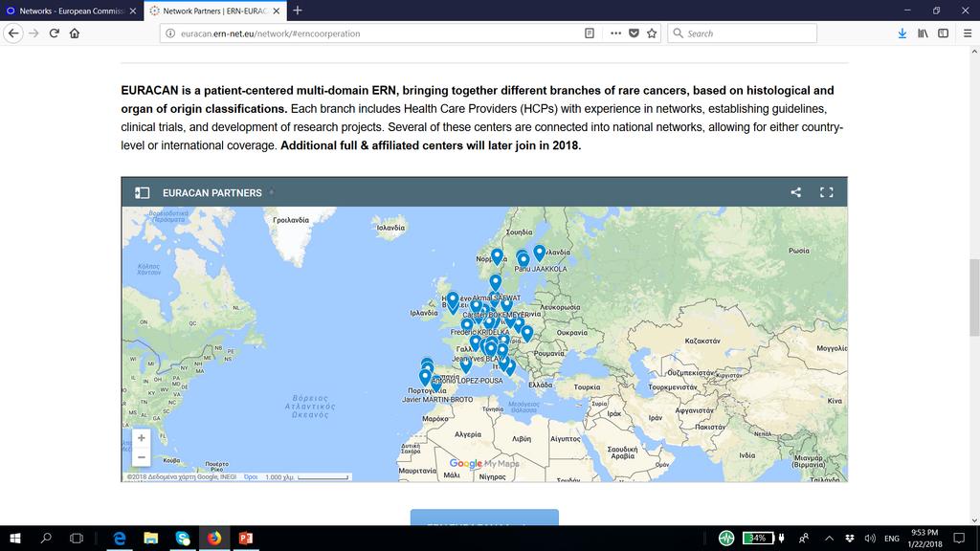Go back to the previous page
This screenshot has width=980, height=551.
point(13,33)
